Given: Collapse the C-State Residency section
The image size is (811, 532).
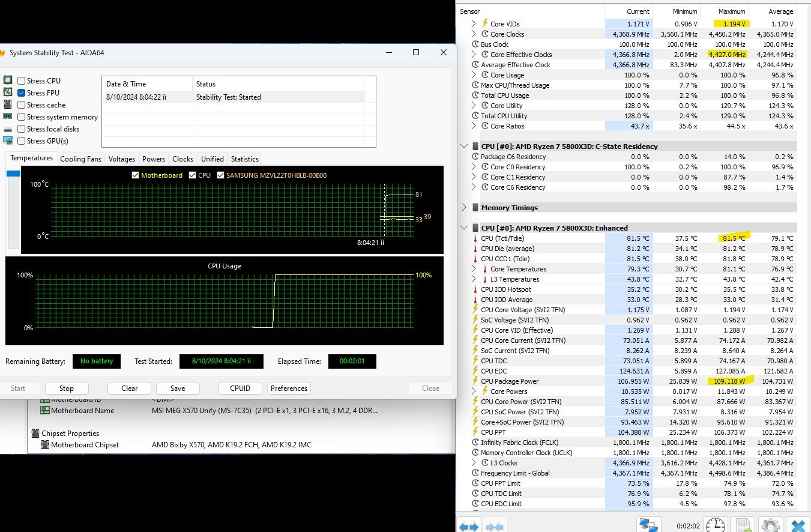Looking at the screenshot, I should click(463, 147).
